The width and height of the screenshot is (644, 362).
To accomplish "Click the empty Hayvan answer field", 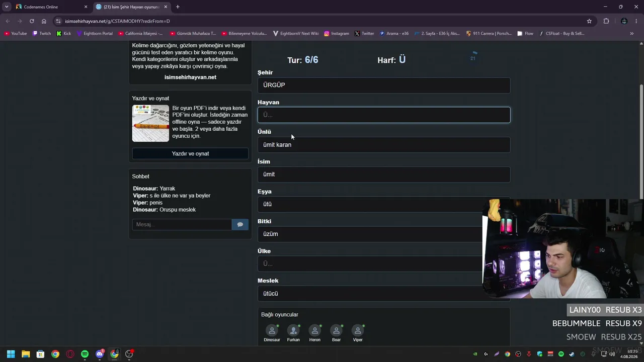I will pos(384,115).
